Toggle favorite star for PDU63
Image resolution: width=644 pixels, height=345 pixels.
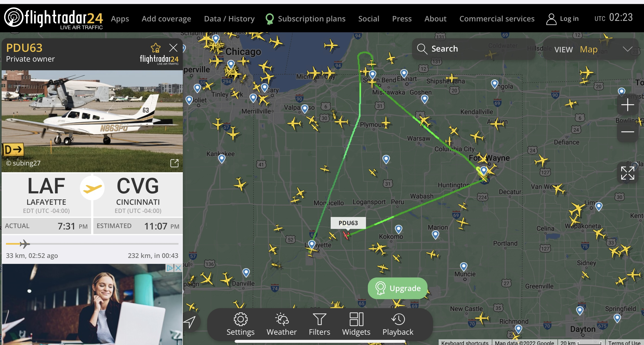(156, 48)
